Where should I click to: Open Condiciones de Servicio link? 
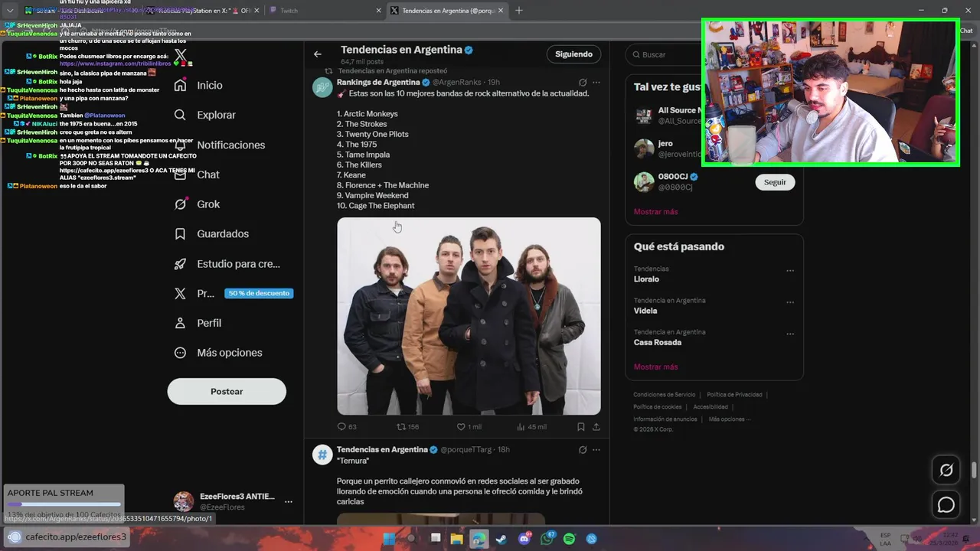pyautogui.click(x=664, y=395)
